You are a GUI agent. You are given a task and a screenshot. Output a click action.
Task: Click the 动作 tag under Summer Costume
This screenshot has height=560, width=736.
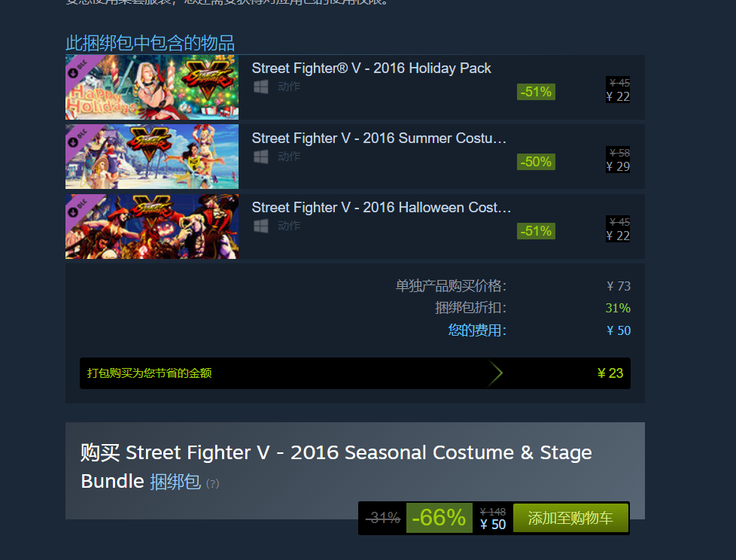click(x=289, y=157)
